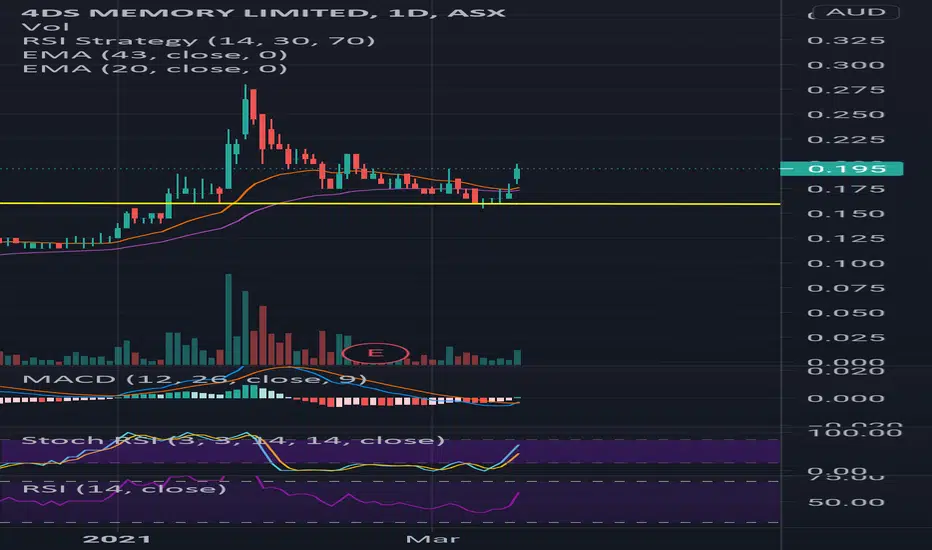Click the 0.025 price axis label
Screen dimensions: 932x550
tap(846, 338)
